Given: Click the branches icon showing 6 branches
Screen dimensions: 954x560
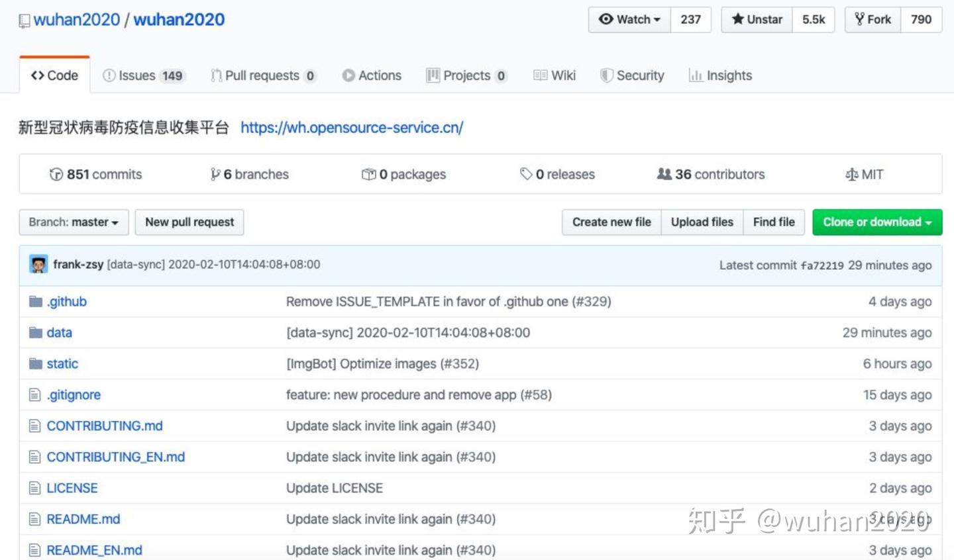Looking at the screenshot, I should pos(217,174).
